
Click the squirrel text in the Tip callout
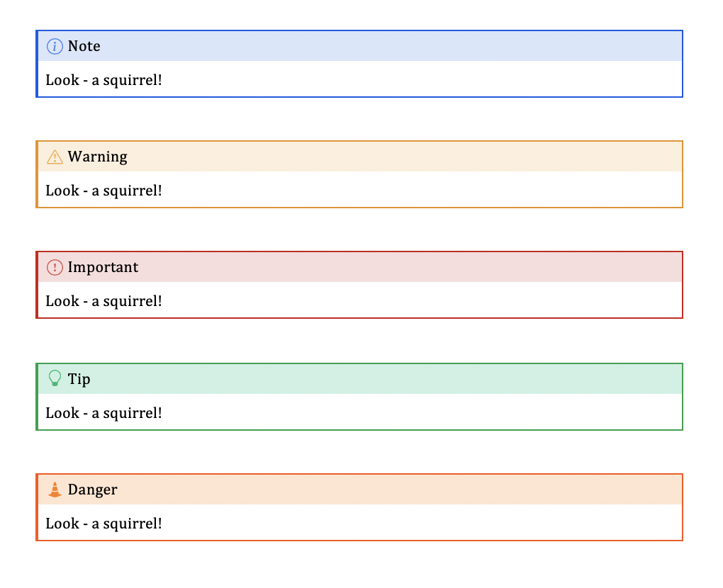click(x=104, y=413)
